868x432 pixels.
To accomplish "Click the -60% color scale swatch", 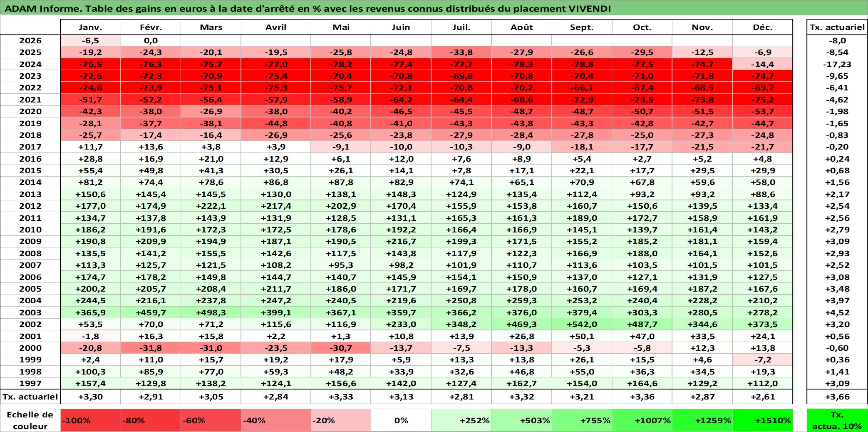I will (211, 420).
